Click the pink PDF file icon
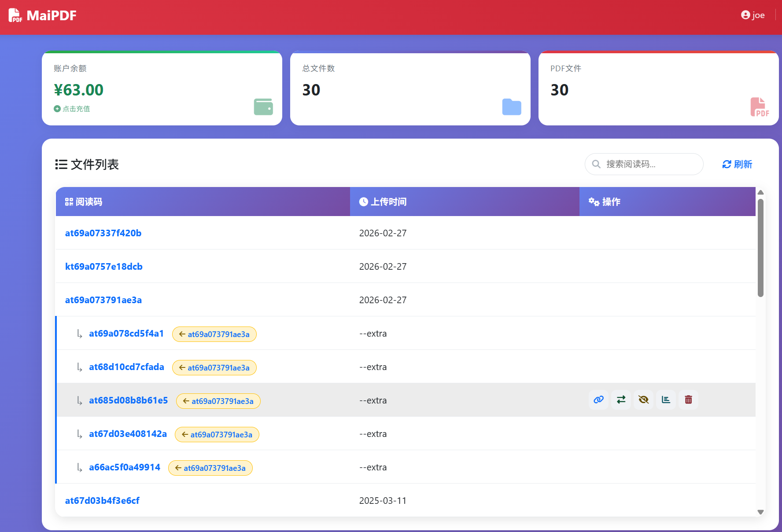Screen dimensions: 782x532 click(759, 107)
